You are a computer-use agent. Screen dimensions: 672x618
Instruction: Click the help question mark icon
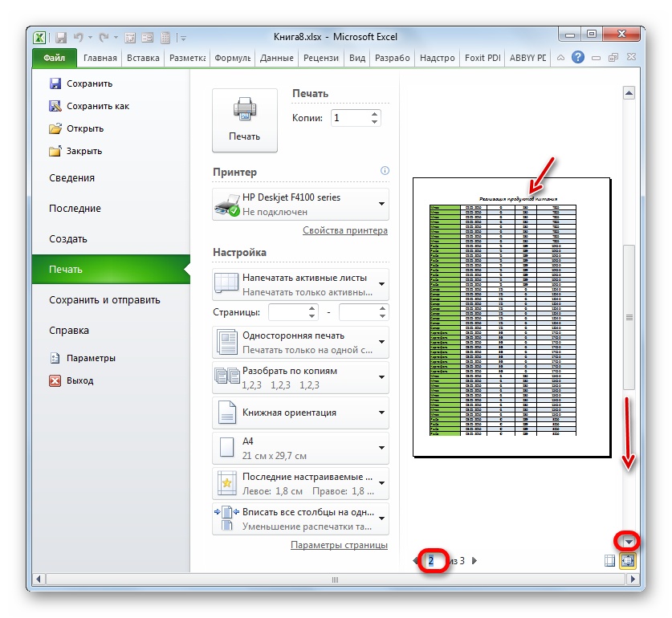[576, 58]
